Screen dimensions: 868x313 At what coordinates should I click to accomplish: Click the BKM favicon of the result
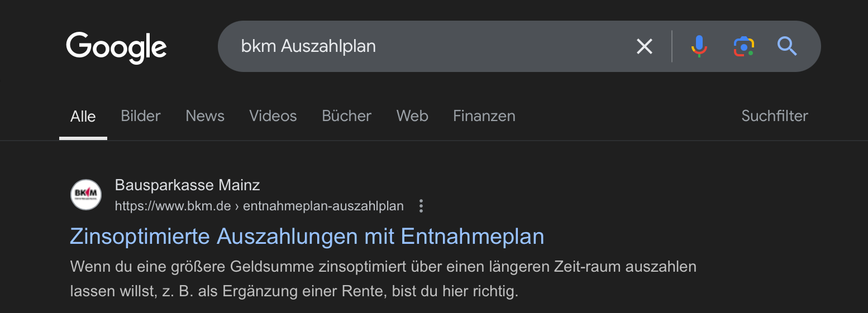(x=86, y=195)
